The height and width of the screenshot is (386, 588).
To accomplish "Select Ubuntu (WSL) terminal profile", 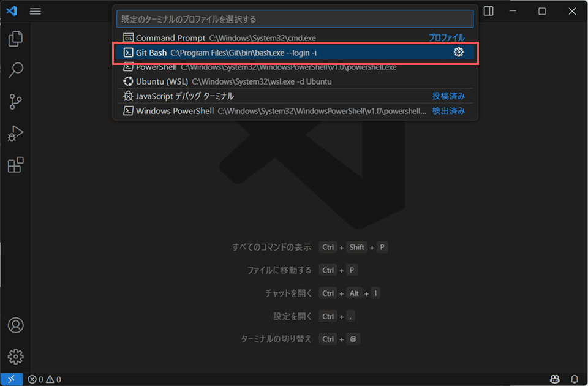I will [295, 81].
